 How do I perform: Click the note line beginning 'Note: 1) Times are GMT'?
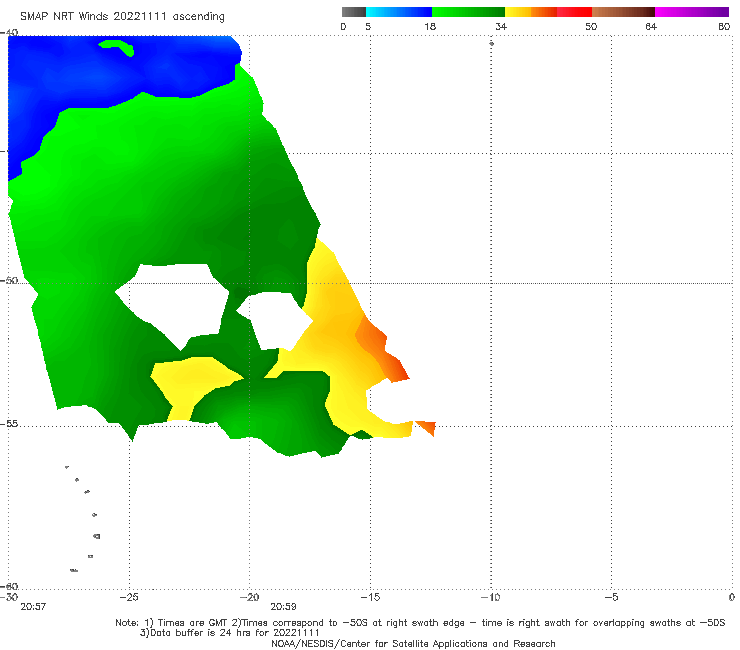(x=420, y=623)
